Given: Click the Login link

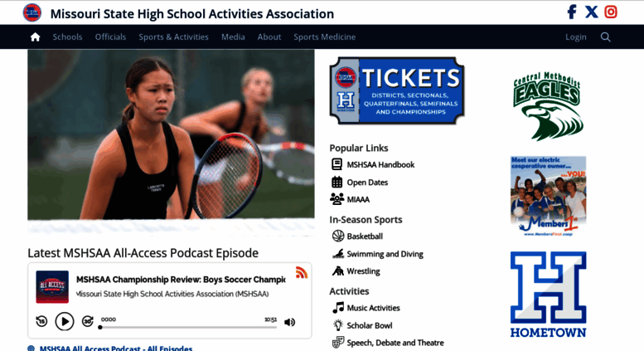Looking at the screenshot, I should click(576, 37).
